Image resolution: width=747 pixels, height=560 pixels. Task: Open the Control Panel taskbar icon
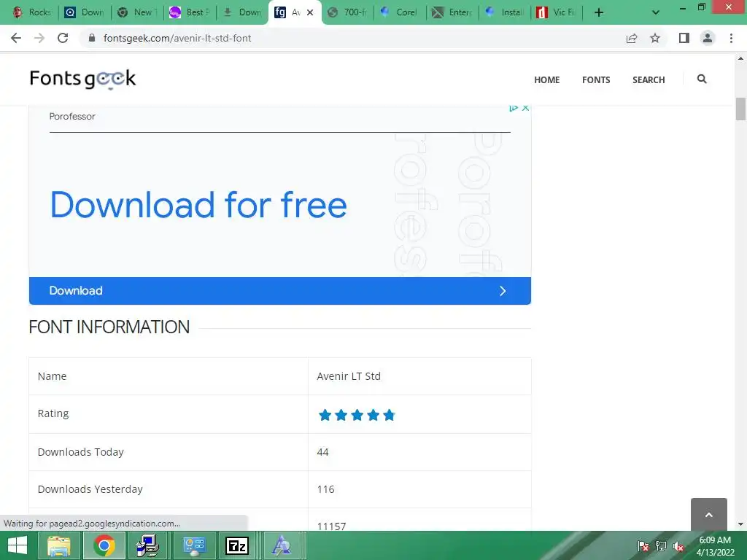pyautogui.click(x=194, y=545)
